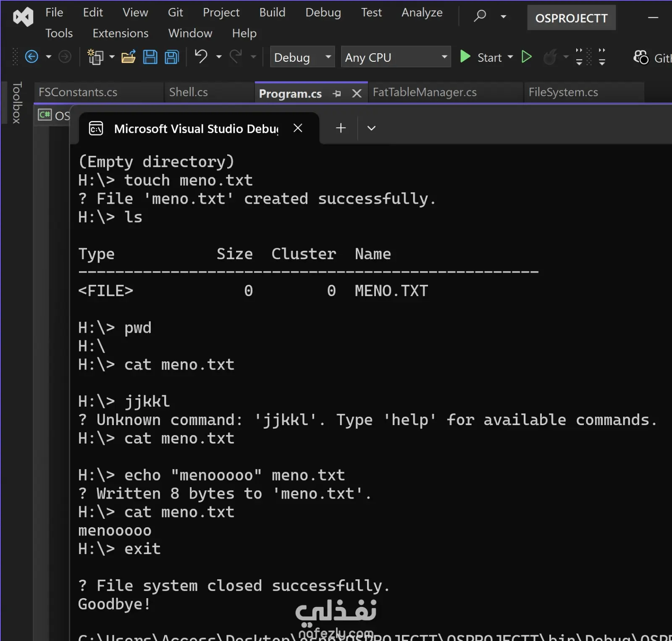Viewport: 672px width, 641px height.
Task: Click the Save All icon
Action: pyautogui.click(x=172, y=57)
